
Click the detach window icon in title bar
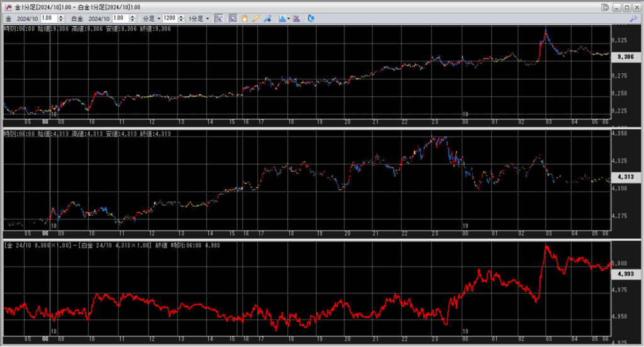coord(605,7)
